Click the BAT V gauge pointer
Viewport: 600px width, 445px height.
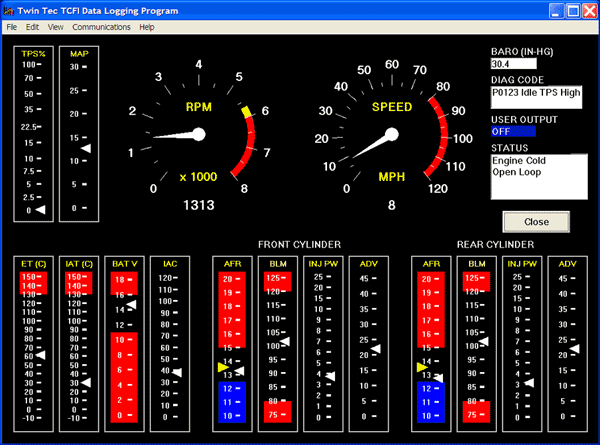(x=131, y=303)
